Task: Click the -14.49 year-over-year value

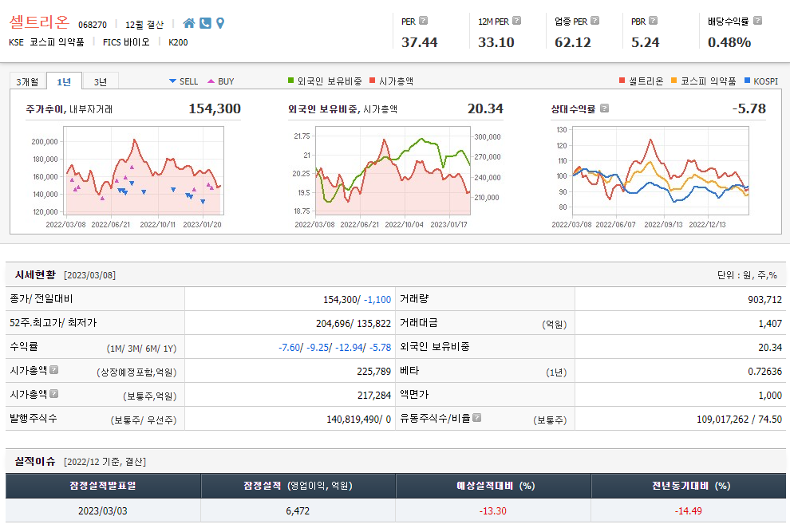Action: pyautogui.click(x=688, y=510)
